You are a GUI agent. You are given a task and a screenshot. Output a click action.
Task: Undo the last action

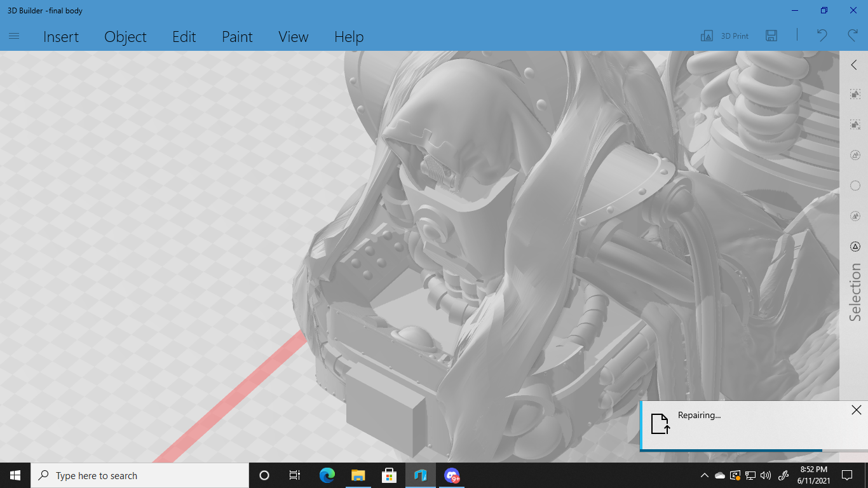[x=822, y=36]
